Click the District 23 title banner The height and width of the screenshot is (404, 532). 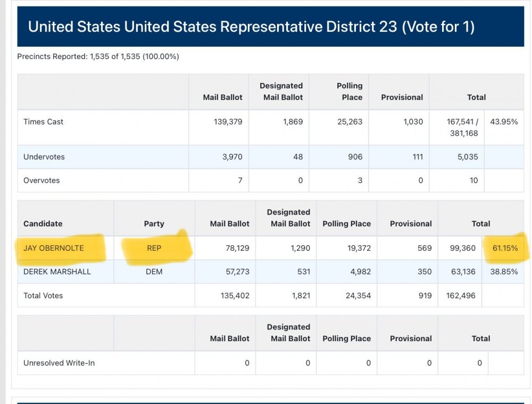coord(251,27)
